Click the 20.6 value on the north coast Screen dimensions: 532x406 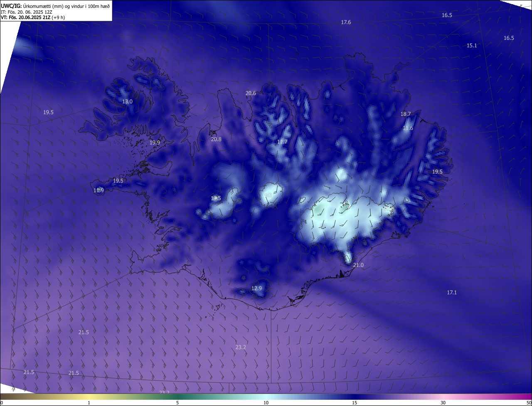pyautogui.click(x=251, y=93)
